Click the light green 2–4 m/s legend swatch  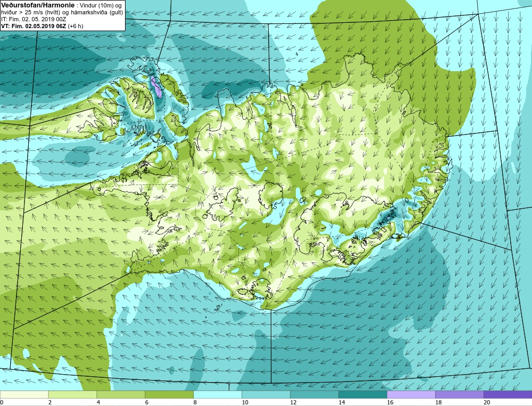pos(72,395)
